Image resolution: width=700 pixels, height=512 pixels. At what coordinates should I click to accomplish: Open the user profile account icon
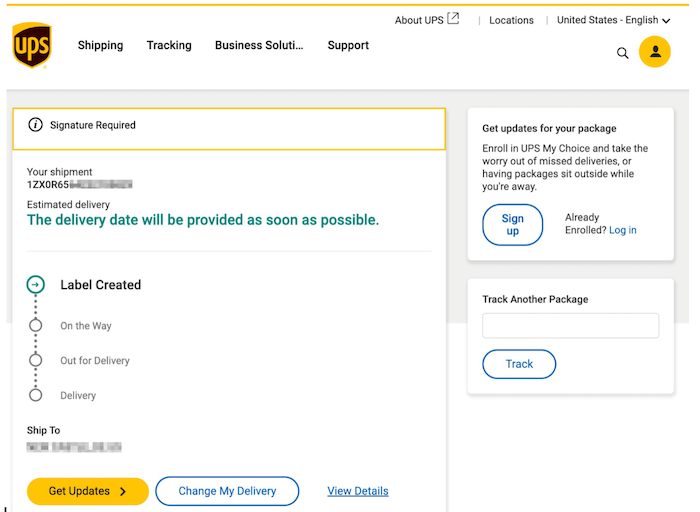tap(655, 52)
